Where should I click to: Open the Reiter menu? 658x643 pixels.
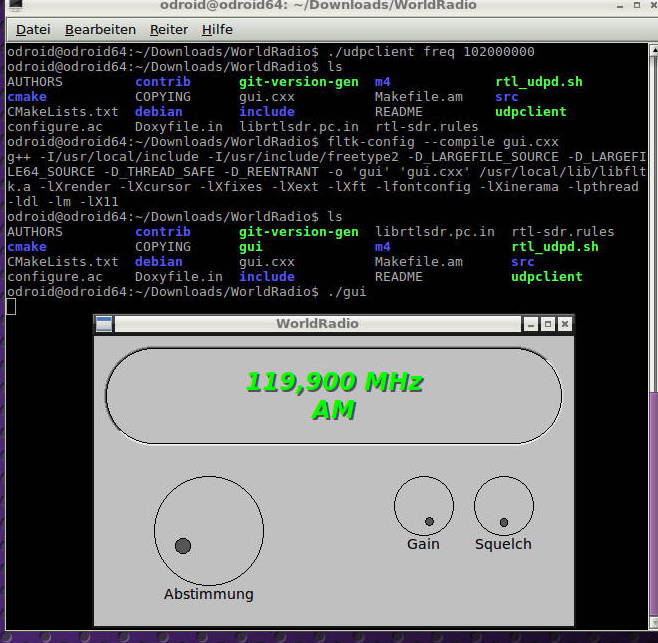pos(168,30)
